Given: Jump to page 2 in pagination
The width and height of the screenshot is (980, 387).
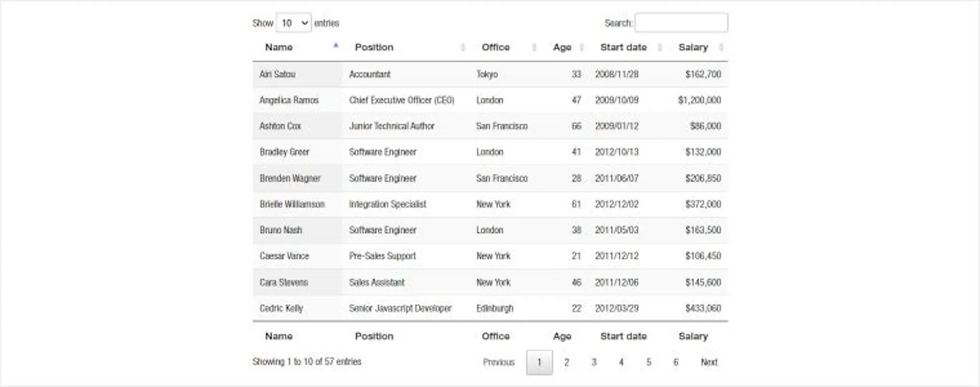Looking at the screenshot, I should point(567,362).
